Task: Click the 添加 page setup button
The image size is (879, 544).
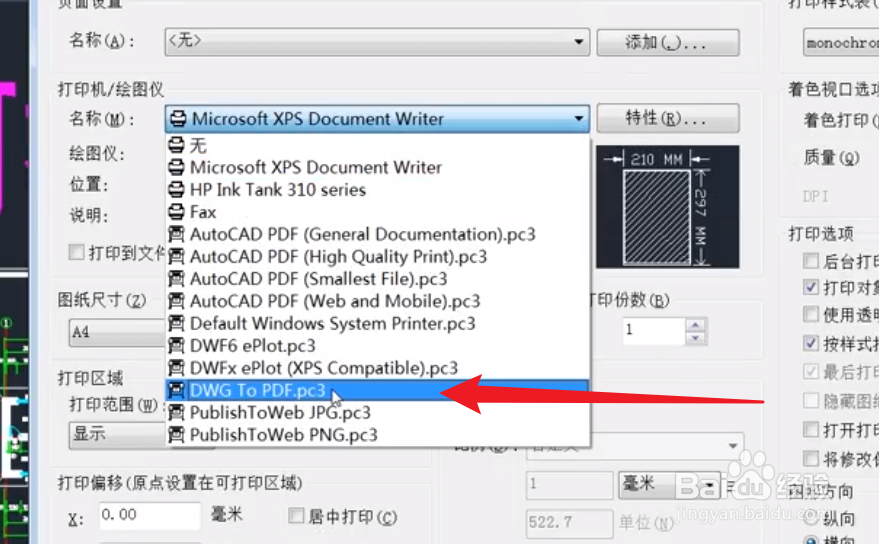Action: [668, 42]
